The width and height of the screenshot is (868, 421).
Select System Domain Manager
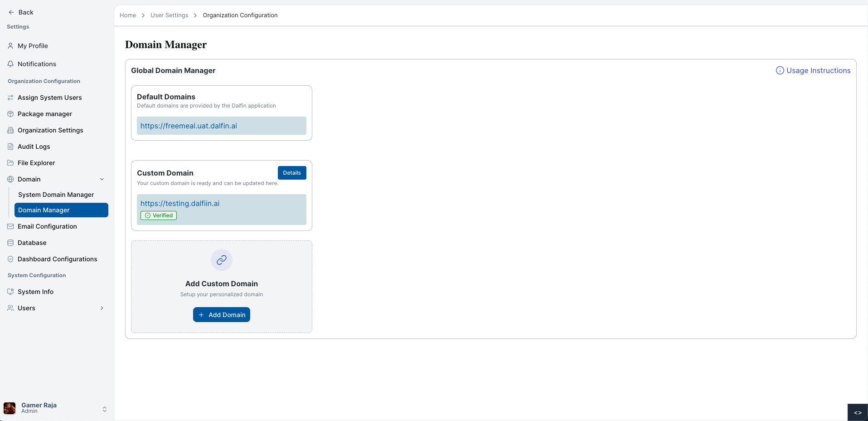point(56,195)
